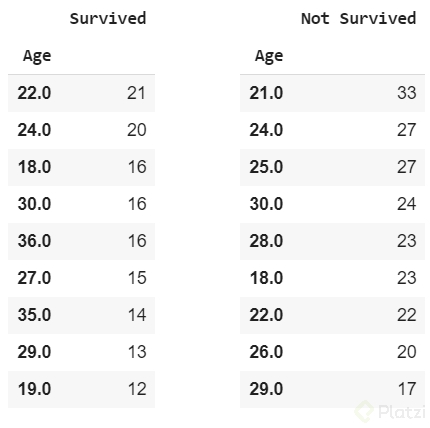Select the count 24 beside age 30.0
The height and width of the screenshot is (428, 430).
click(x=406, y=204)
